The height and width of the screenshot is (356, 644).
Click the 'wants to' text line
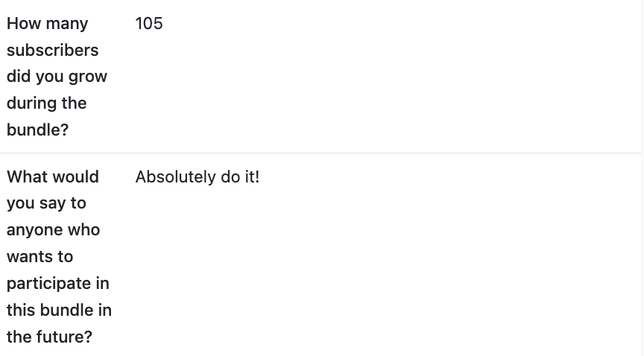click(x=40, y=257)
